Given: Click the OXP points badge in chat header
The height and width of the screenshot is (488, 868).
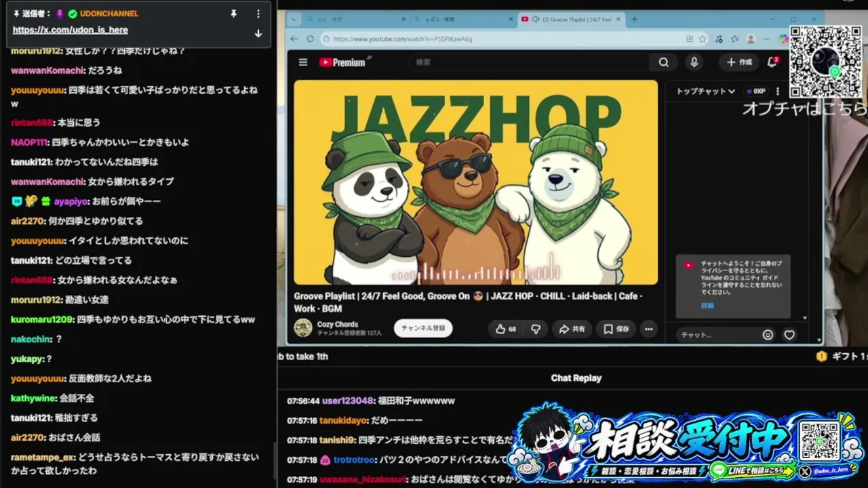Looking at the screenshot, I should [x=755, y=91].
